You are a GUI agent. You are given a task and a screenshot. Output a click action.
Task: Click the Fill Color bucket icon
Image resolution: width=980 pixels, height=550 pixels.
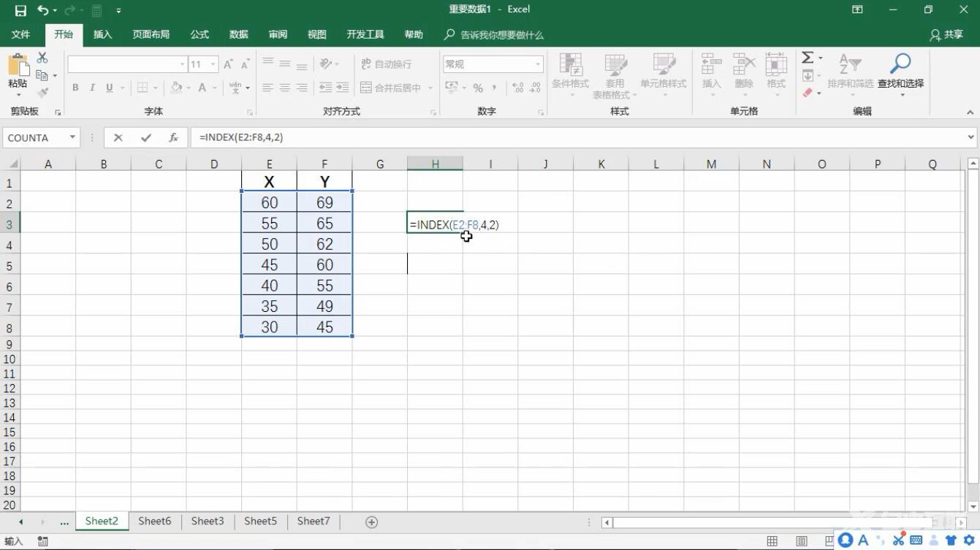point(176,88)
